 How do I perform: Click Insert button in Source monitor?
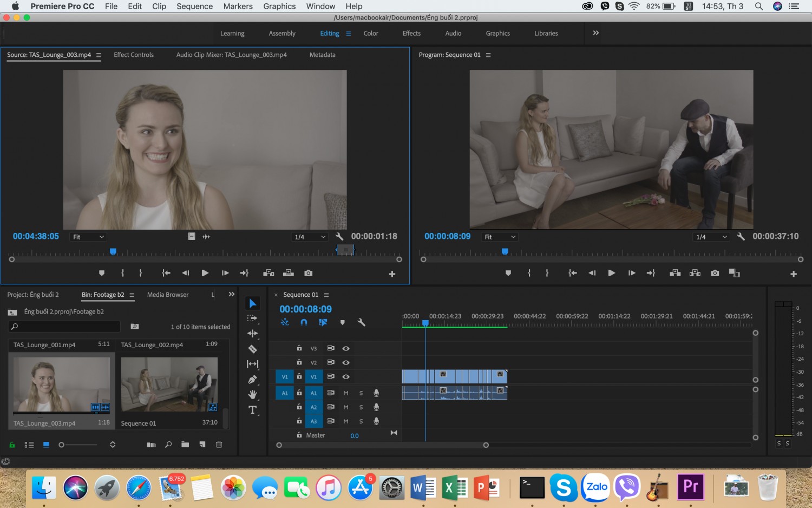click(269, 273)
